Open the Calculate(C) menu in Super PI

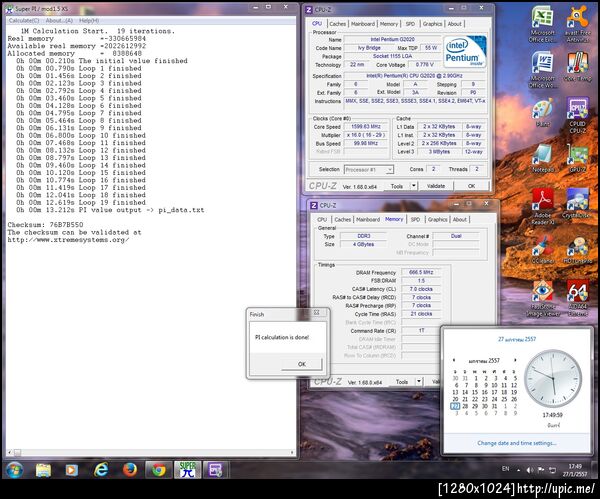coord(24,20)
